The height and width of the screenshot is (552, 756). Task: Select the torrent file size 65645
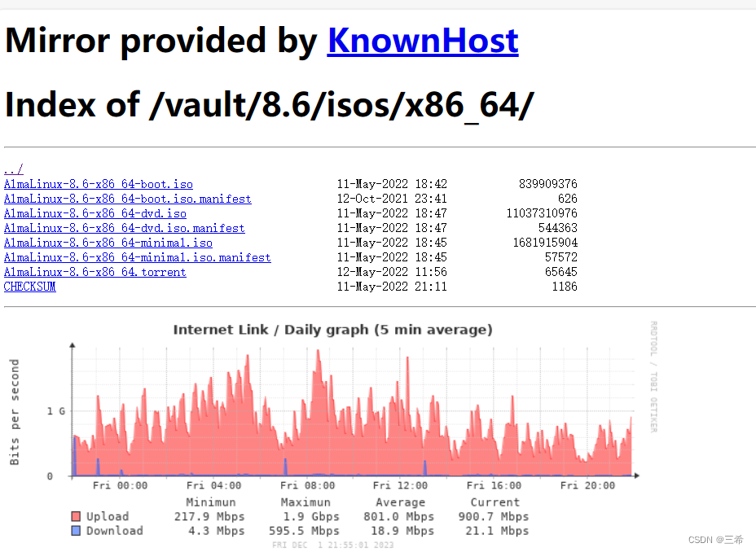coord(560,272)
